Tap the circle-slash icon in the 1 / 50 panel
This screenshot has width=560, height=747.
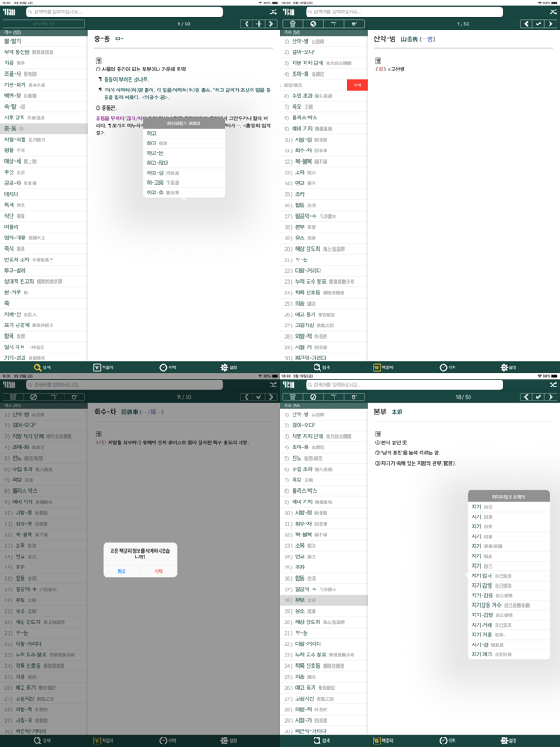(x=314, y=24)
